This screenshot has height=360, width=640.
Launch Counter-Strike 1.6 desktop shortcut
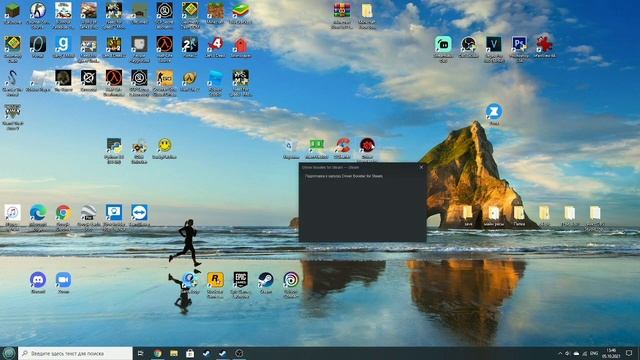[38, 11]
